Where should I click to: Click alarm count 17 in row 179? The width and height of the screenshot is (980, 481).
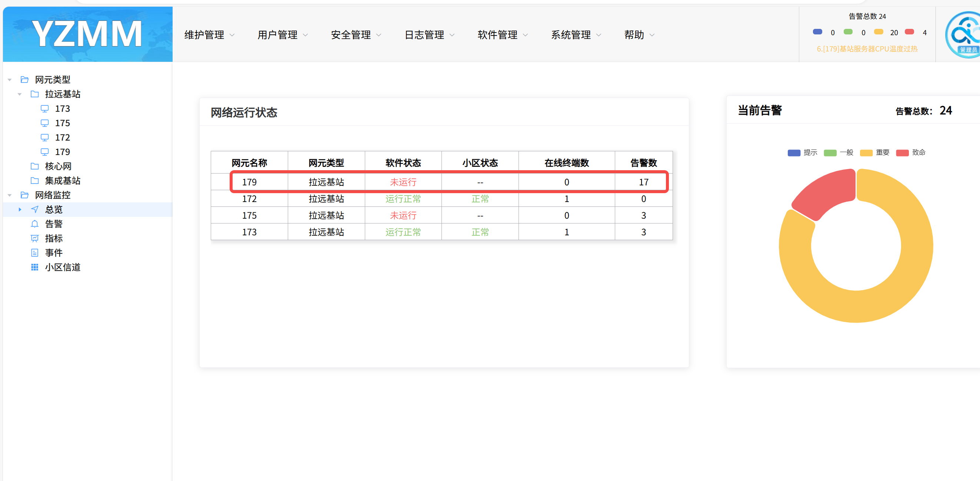[643, 182]
